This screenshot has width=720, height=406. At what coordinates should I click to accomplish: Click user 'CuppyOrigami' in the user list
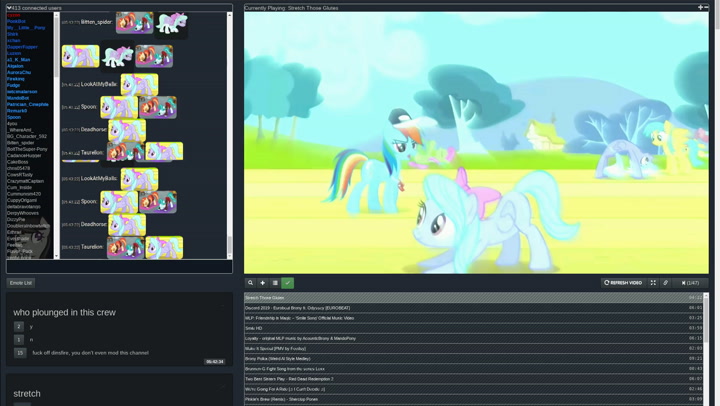click(22, 200)
